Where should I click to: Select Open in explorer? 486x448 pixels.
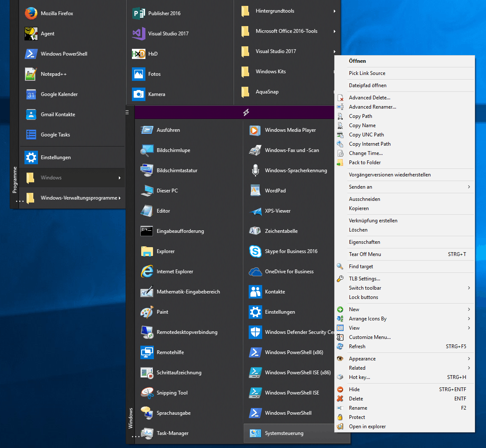[405, 427]
